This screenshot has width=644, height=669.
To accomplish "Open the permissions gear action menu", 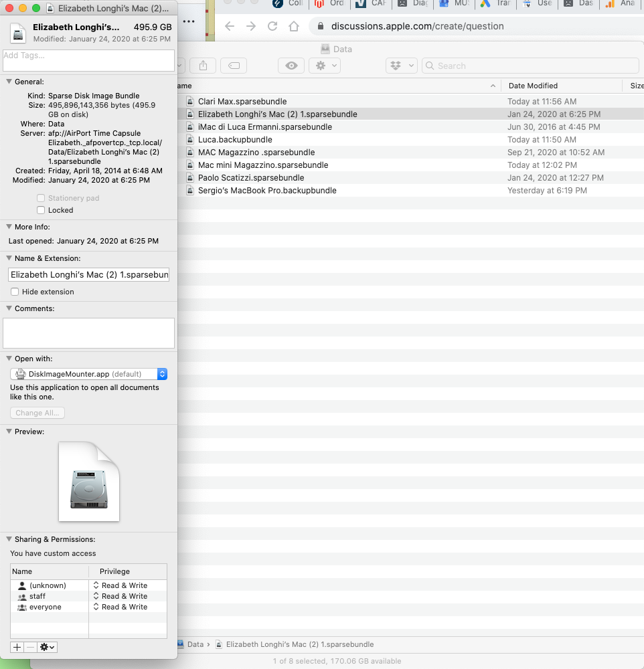I will 47,647.
